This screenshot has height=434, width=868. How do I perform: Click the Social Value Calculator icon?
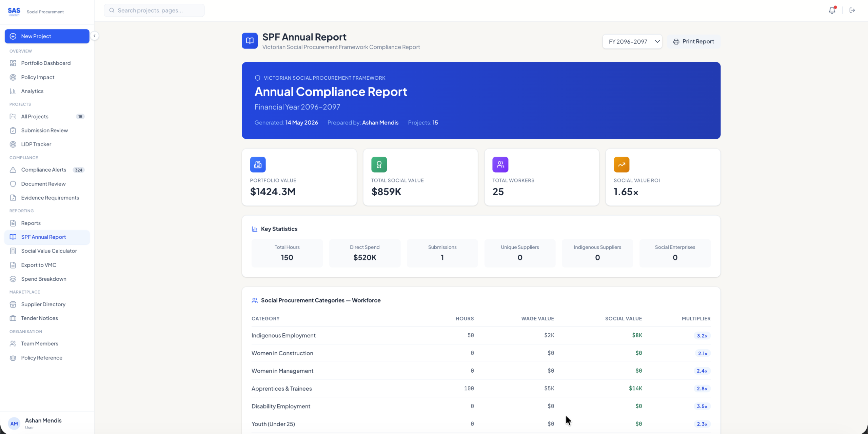13,251
